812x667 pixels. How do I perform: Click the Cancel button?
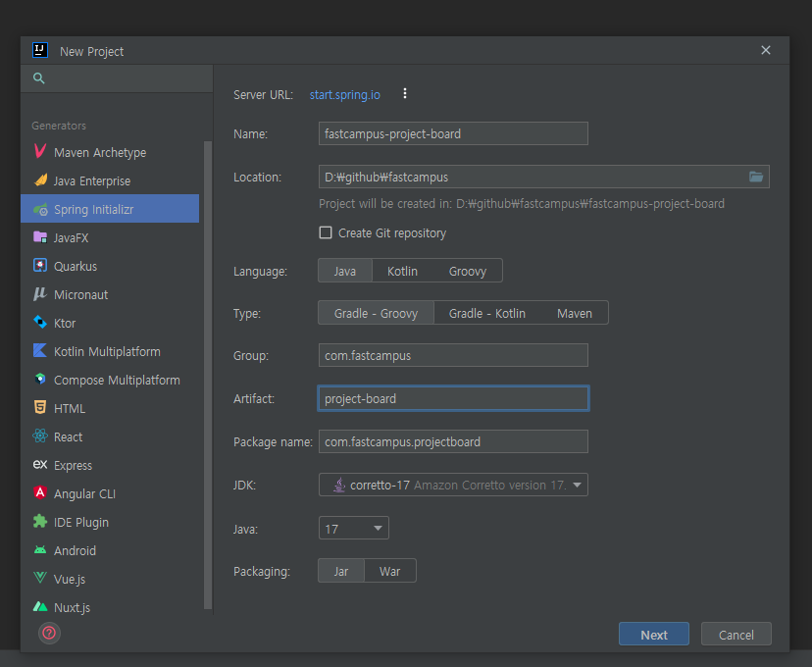tap(736, 634)
